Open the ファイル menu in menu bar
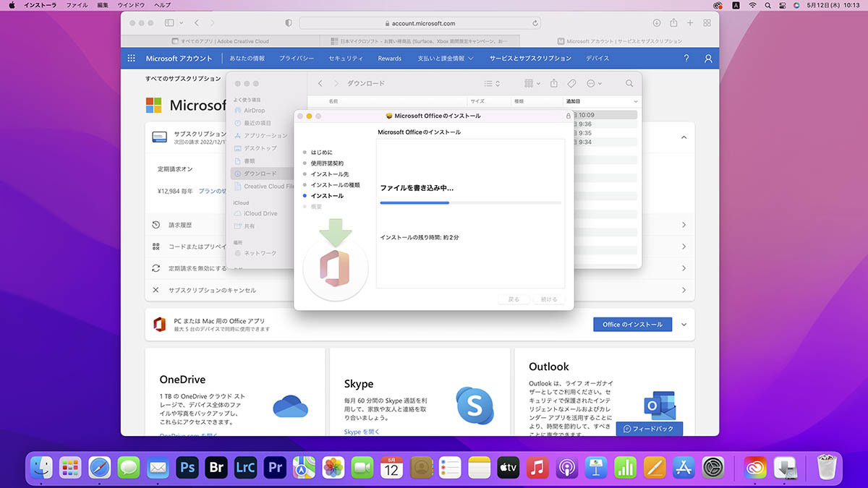Screen dimensions: 868x488 (77, 5)
